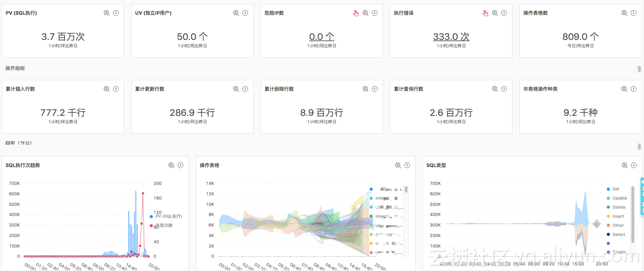This screenshot has height=271, width=644.
Task: Click the 809.0 个 操作表格数 value
Action: coord(581,37)
